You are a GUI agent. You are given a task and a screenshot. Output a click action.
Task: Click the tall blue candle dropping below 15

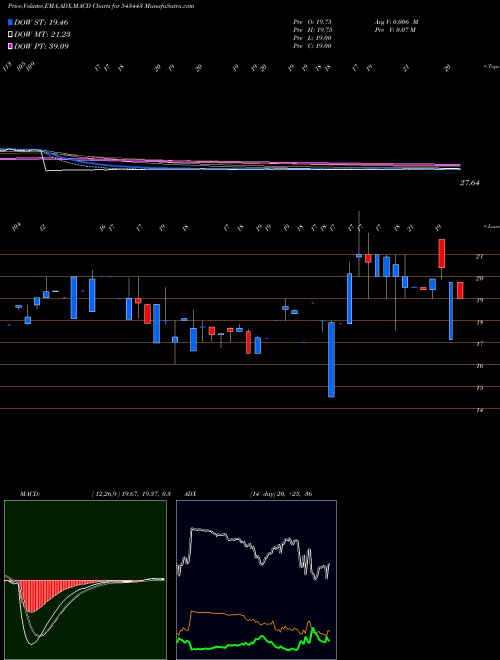(x=332, y=360)
